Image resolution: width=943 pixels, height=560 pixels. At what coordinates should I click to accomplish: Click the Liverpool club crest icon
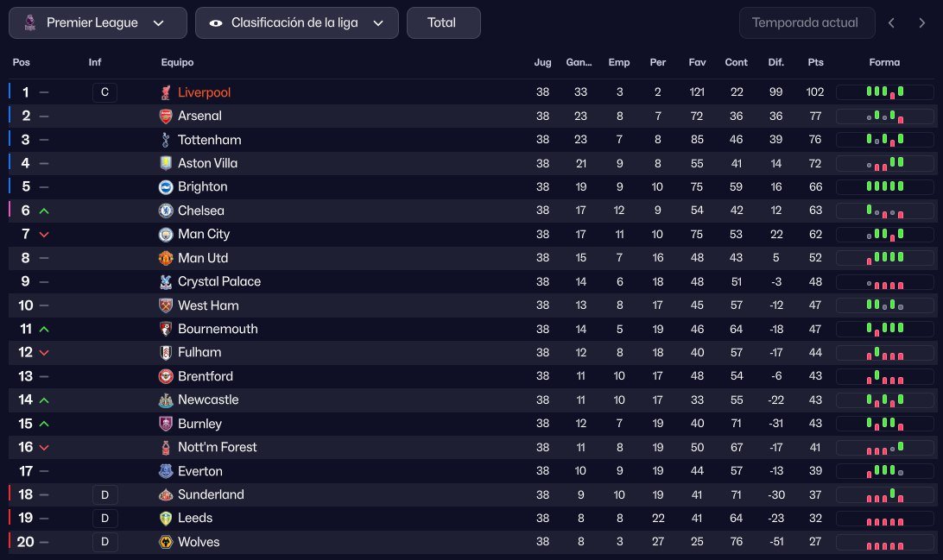(x=166, y=92)
